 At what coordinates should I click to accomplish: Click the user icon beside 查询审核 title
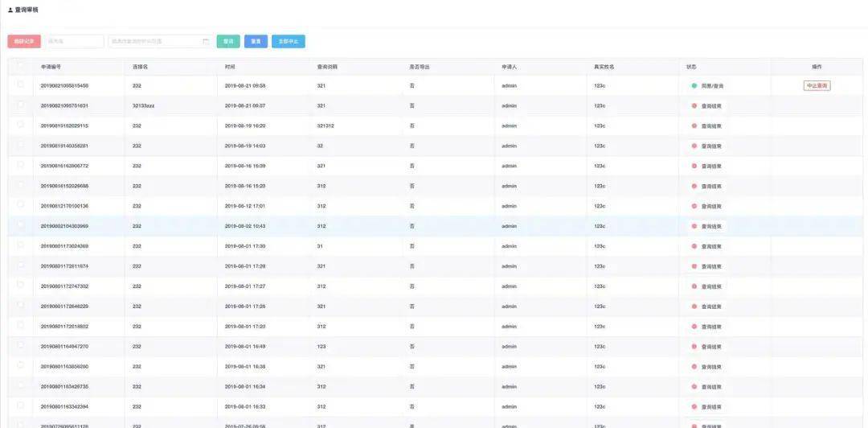point(10,10)
